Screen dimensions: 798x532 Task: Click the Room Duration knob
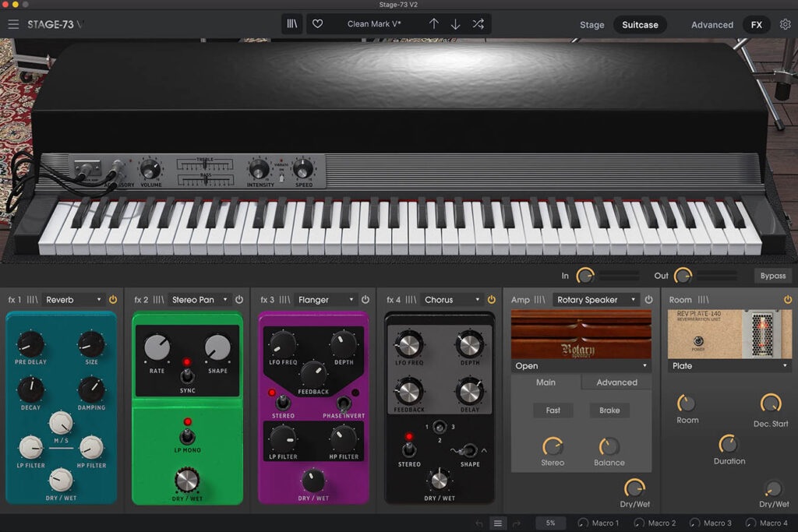point(728,444)
